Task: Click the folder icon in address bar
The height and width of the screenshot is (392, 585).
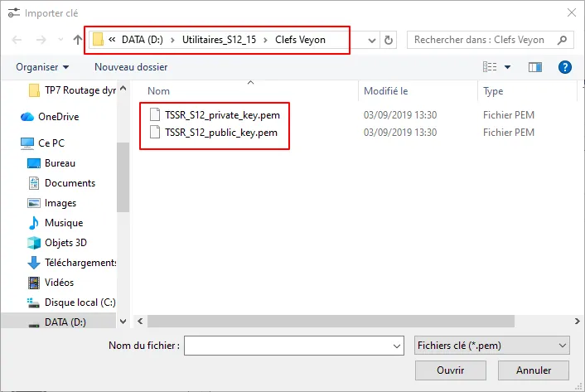Action: pos(98,40)
